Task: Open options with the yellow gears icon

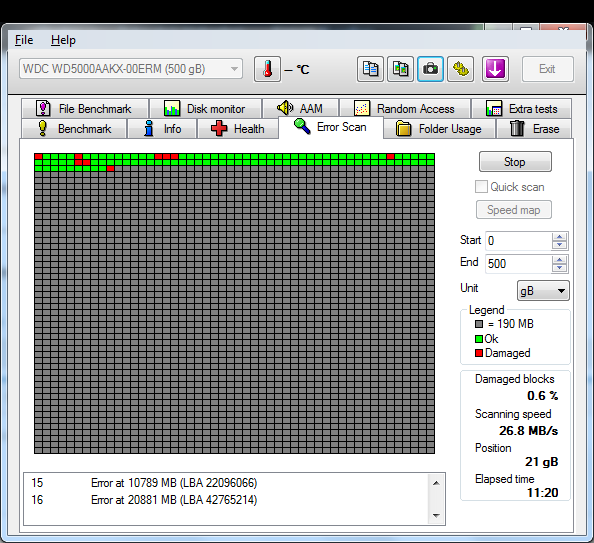Action: [460, 69]
